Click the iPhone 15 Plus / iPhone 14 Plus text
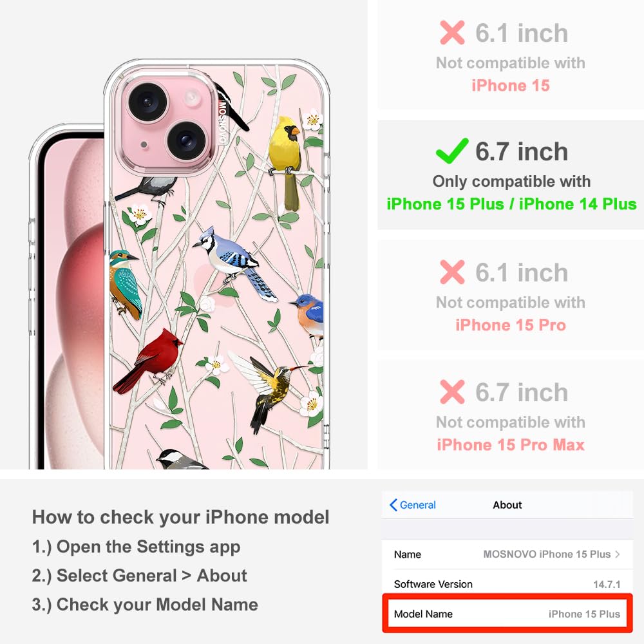Image resolution: width=644 pixels, height=644 pixels. [511, 204]
